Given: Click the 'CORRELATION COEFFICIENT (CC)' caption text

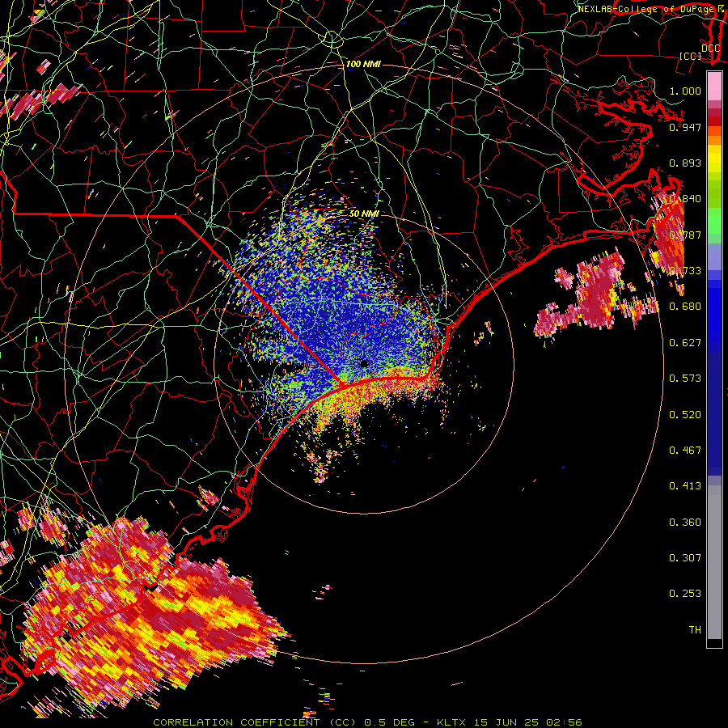Looking at the screenshot, I should (x=256, y=722).
